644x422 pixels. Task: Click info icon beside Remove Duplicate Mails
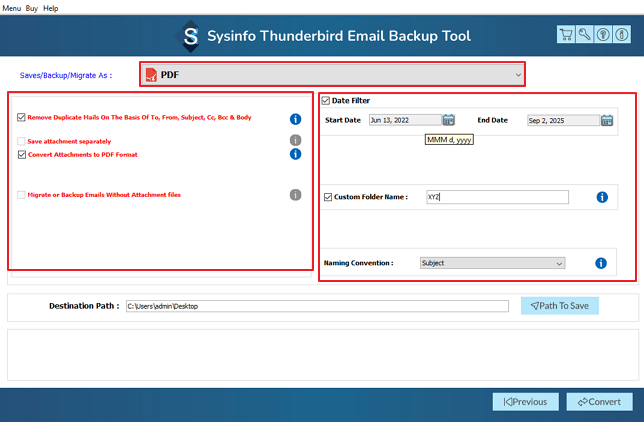296,119
